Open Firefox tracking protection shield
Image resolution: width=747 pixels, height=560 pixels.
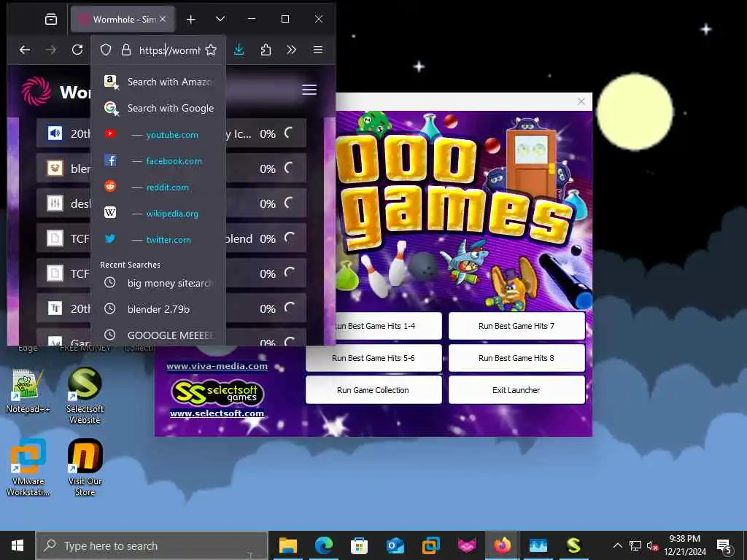(106, 50)
